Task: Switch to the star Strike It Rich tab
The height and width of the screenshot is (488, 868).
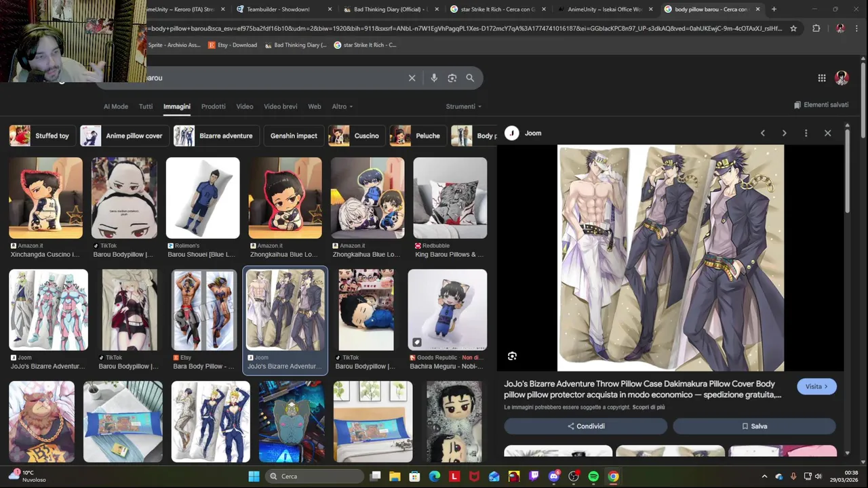Action: click(x=498, y=9)
